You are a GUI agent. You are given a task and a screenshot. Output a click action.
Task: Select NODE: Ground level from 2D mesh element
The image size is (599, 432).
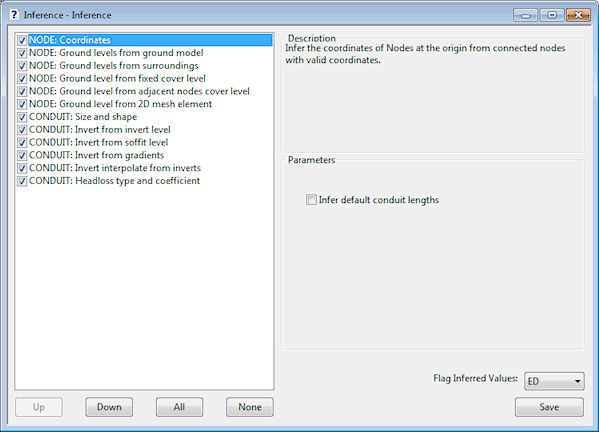120,104
